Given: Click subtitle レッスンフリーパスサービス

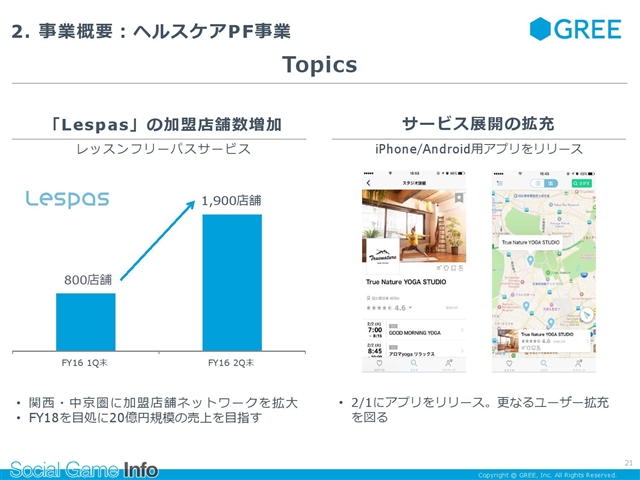Looking at the screenshot, I should click(163, 149).
